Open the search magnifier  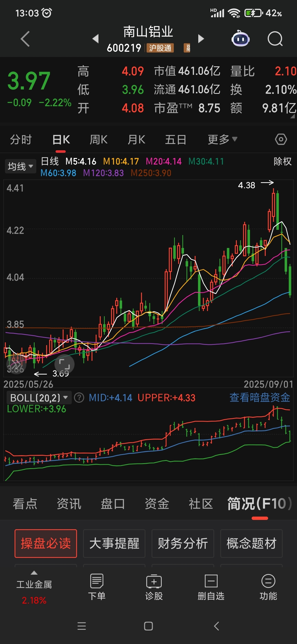coord(275,39)
